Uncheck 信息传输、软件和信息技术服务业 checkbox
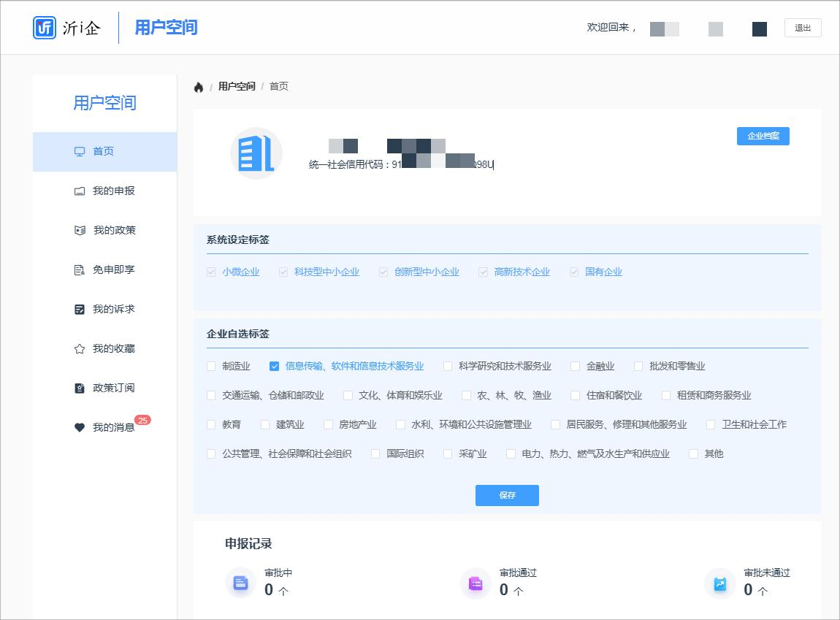 pyautogui.click(x=275, y=367)
